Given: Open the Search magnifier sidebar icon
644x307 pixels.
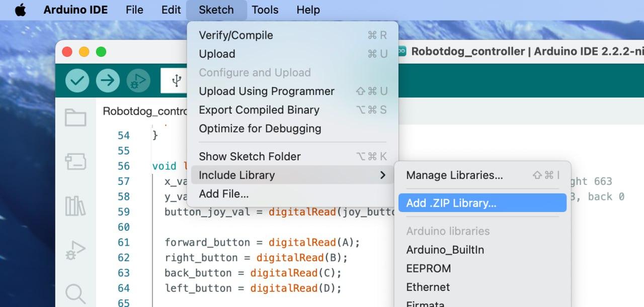Looking at the screenshot, I should coord(75,293).
